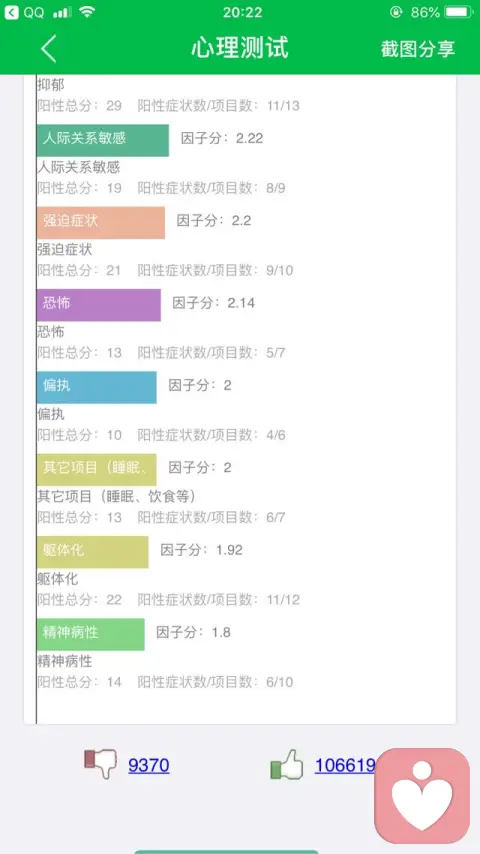Tap the 心理测试 page title
480x854 pixels.
pos(240,48)
